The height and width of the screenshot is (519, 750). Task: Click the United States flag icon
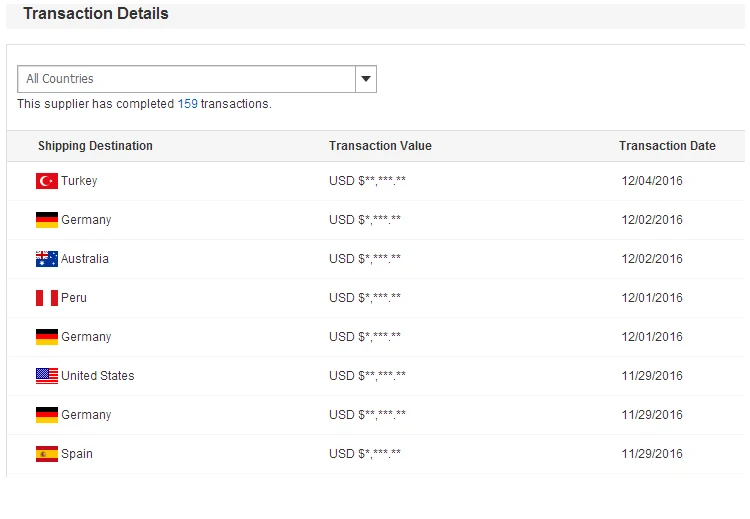47,376
